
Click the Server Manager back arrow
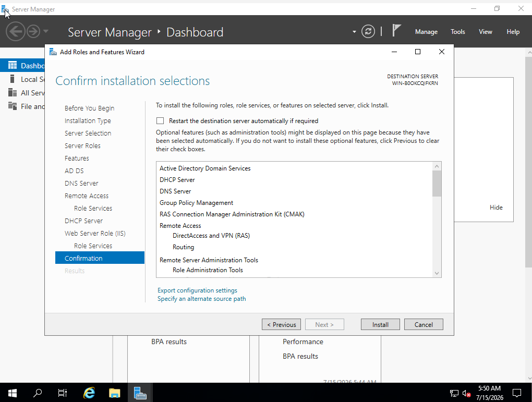click(16, 32)
